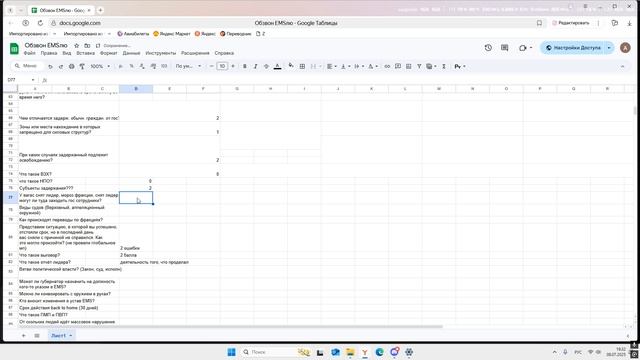Image resolution: width=640 pixels, height=360 pixels.
Task: Open the all sheets list
Action: pyautogui.click(x=37, y=336)
